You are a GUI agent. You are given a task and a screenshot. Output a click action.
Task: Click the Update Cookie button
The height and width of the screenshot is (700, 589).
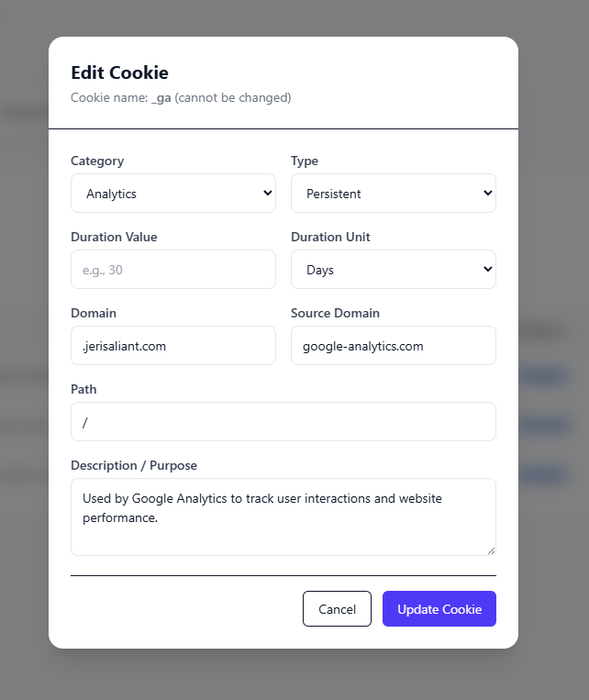(439, 609)
